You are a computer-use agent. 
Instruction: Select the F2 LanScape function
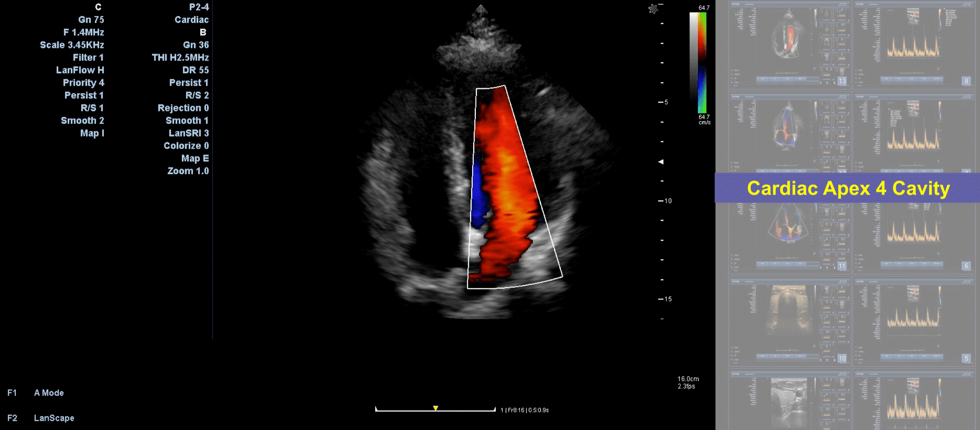(x=41, y=418)
